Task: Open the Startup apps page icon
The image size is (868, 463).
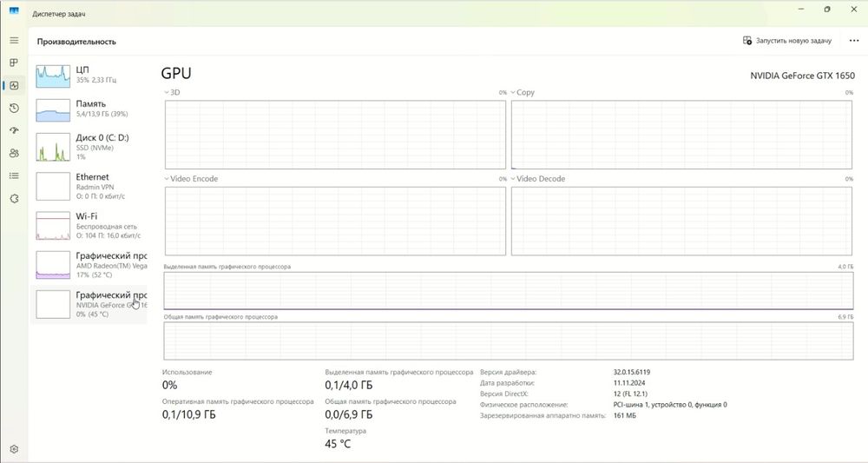Action: [x=15, y=130]
